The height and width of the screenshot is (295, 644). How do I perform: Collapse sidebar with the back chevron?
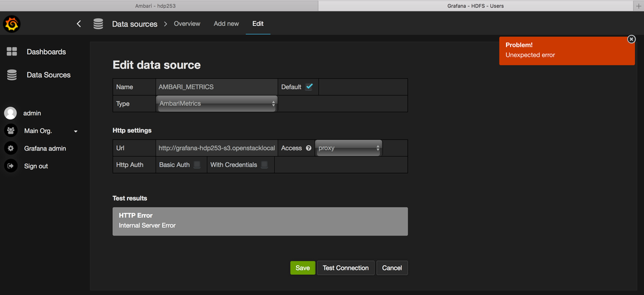pos(79,24)
